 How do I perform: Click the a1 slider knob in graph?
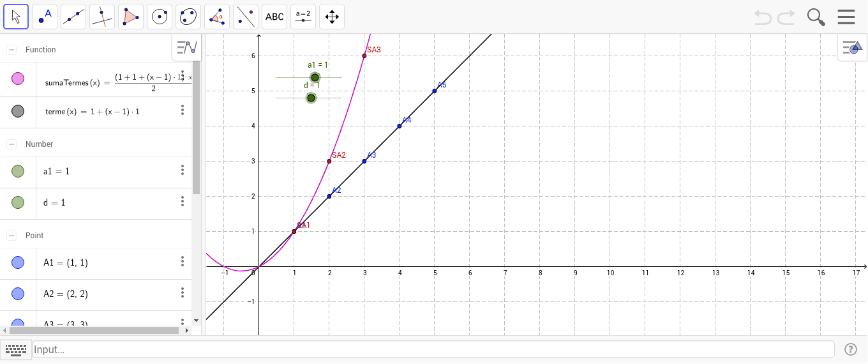pos(315,78)
